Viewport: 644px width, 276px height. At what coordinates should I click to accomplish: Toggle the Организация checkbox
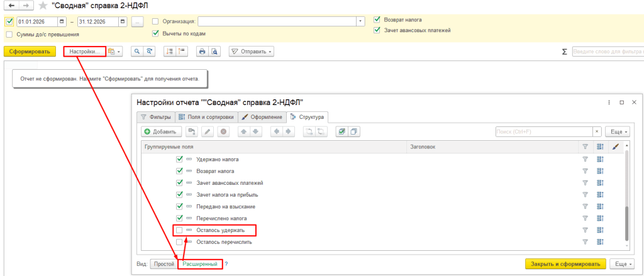(x=155, y=21)
